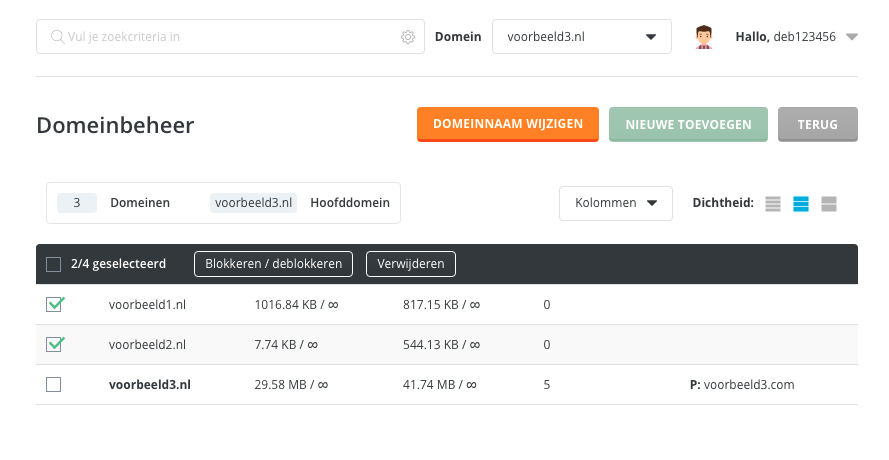Select spacious density icon
Screen dimensions: 889x460
pos(829,204)
